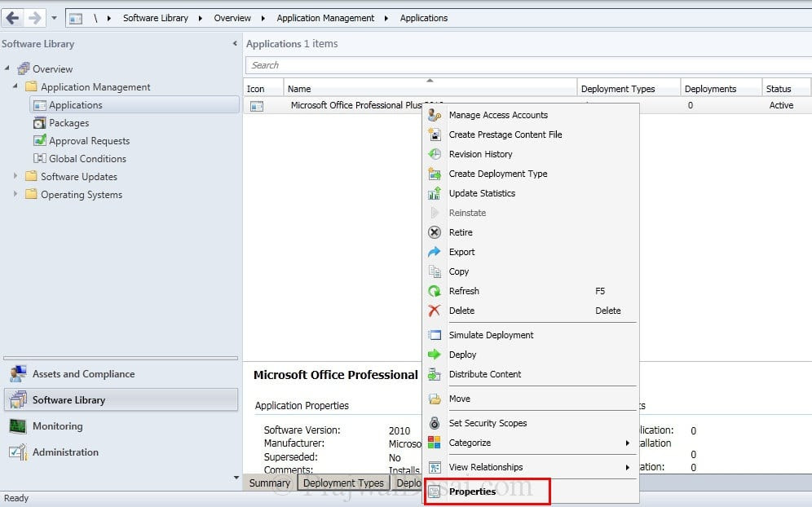Click Applications in the breadcrumb path
The image size is (812, 507).
pyautogui.click(x=424, y=18)
